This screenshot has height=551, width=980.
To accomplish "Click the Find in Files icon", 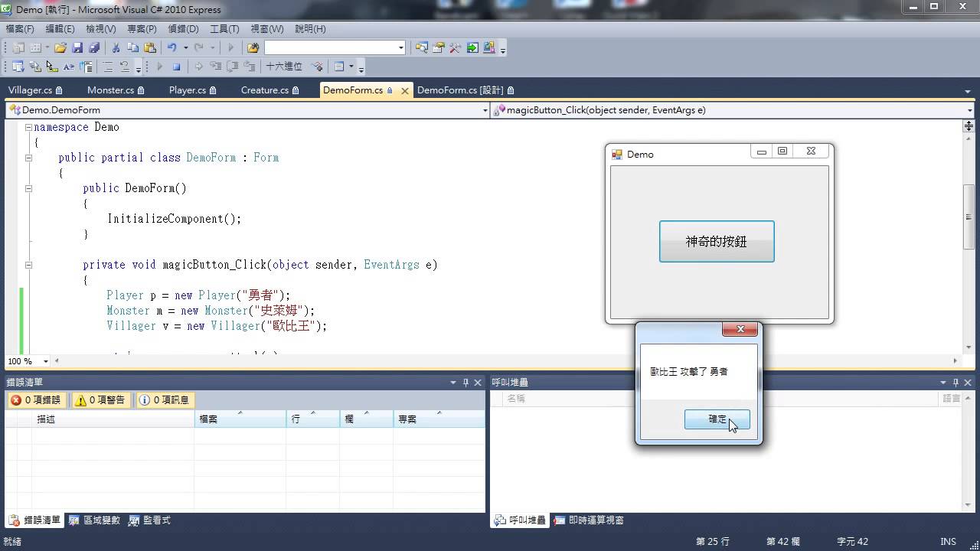I will (253, 47).
